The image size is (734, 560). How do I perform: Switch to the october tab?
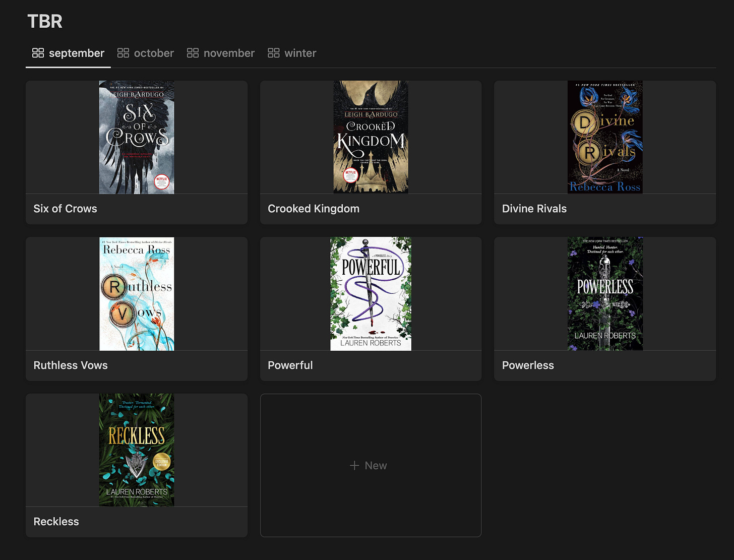145,53
